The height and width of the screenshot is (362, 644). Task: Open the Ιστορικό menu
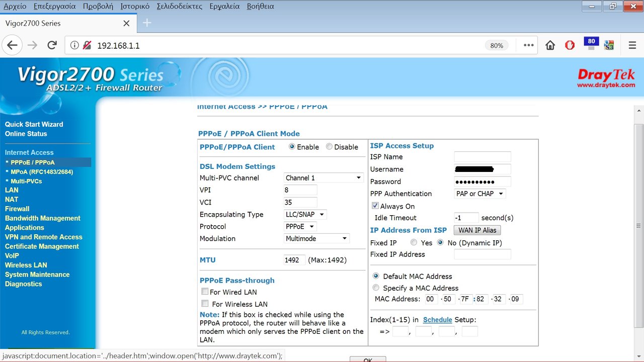pyautogui.click(x=135, y=7)
